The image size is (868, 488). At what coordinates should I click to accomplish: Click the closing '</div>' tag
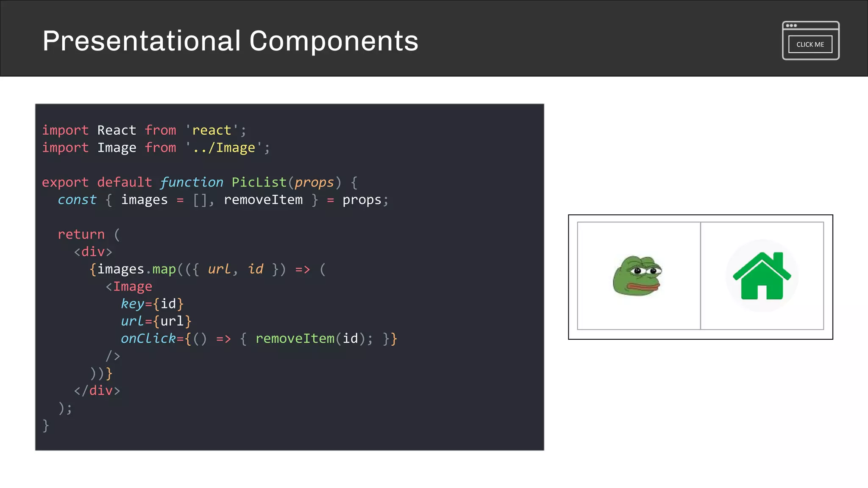click(x=97, y=391)
